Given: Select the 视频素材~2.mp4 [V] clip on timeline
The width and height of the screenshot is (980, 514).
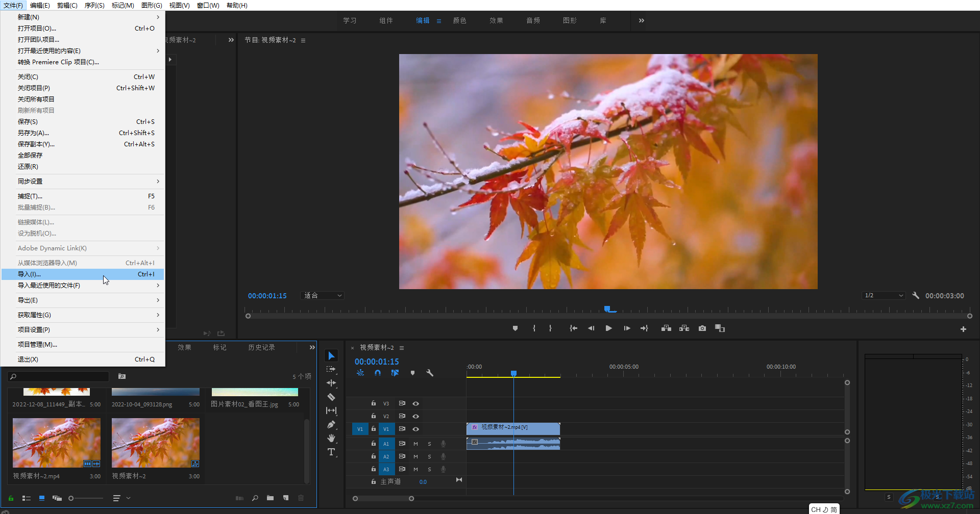Looking at the screenshot, I should pos(513,428).
